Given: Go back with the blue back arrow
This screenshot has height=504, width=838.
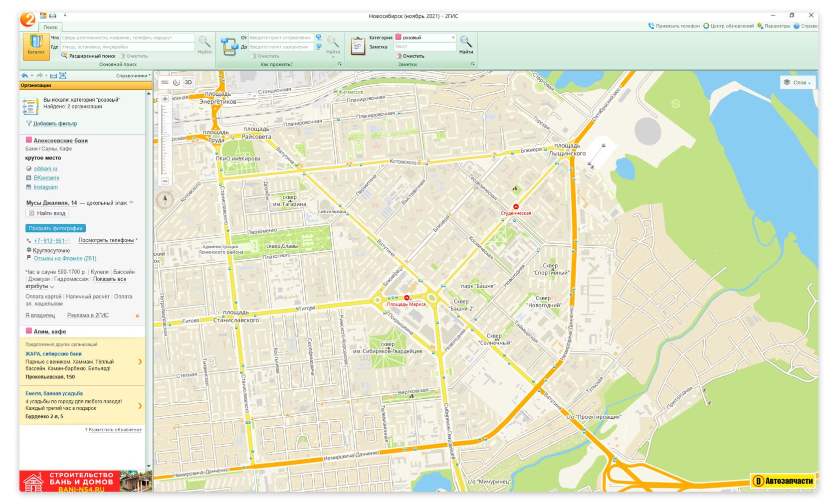Looking at the screenshot, I should tap(24, 76).
